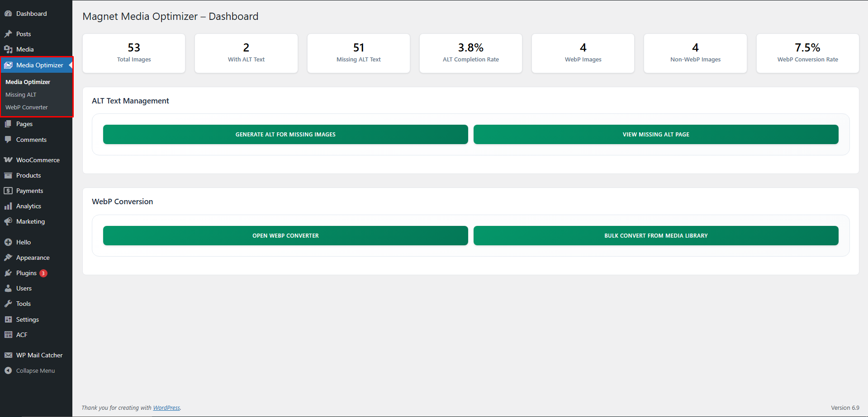Click the Missing ALT Text stat card
Image resolution: width=868 pixels, height=417 pixels.
(x=359, y=53)
